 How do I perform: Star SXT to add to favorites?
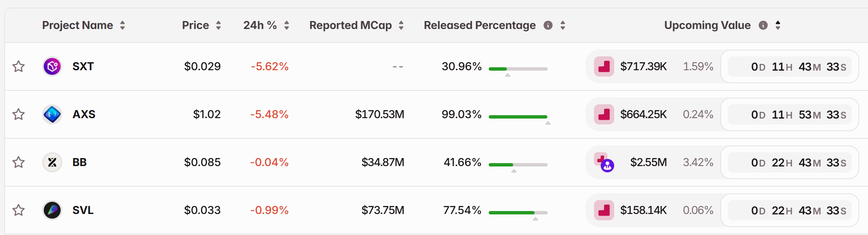19,66
